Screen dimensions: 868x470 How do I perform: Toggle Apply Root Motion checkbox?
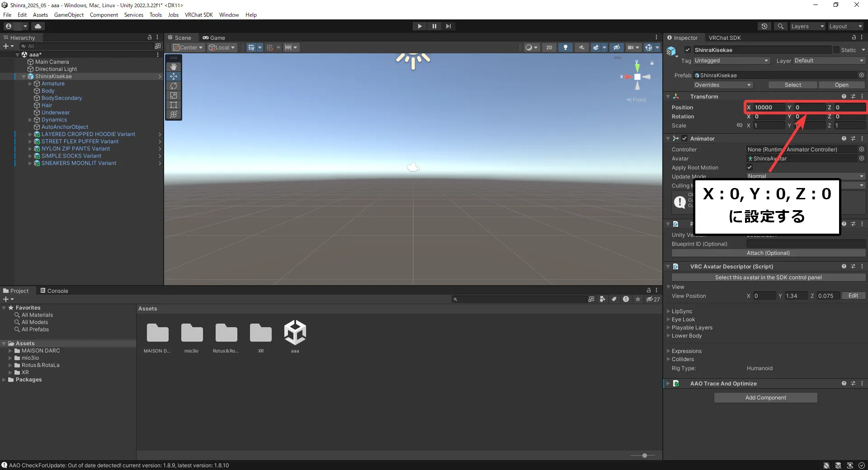750,168
